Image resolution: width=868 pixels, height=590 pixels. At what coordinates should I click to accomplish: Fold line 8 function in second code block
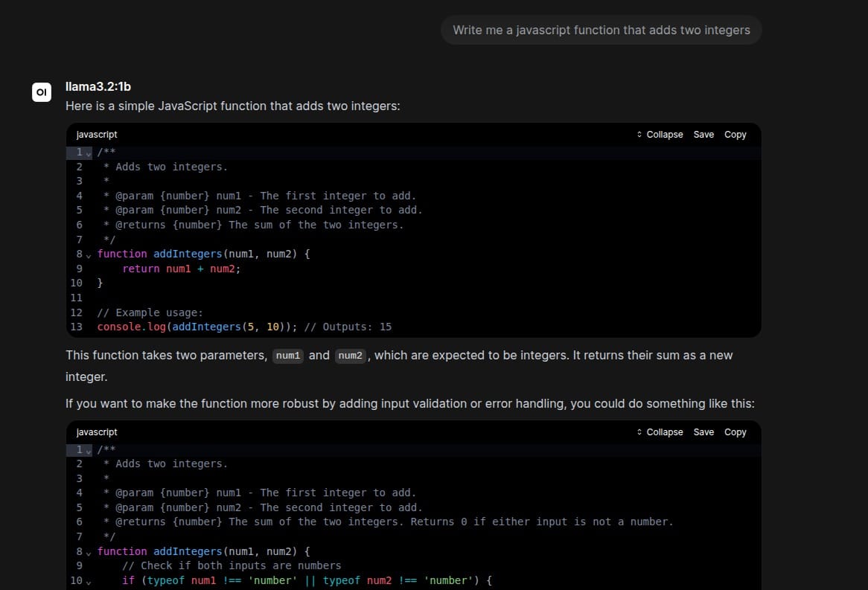click(89, 553)
